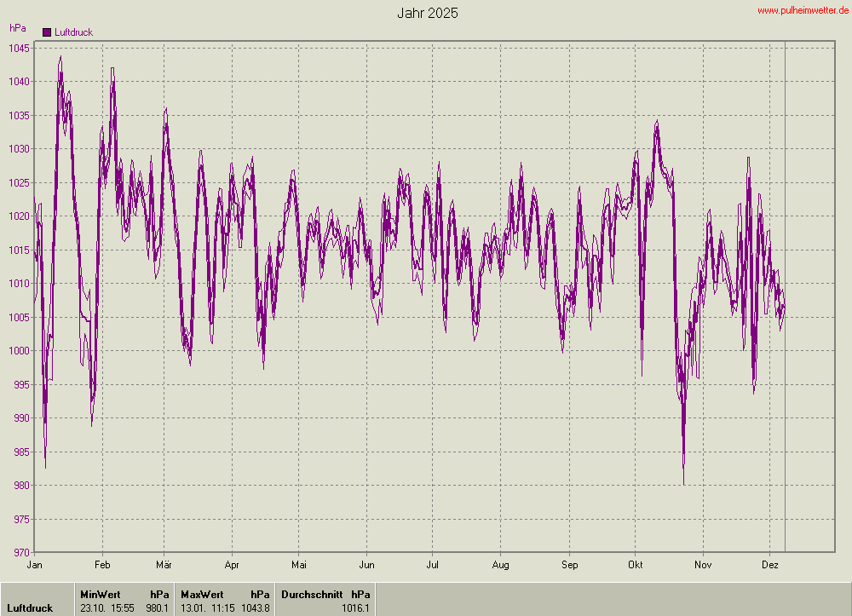
Task: Click the Durchschnitt column header
Action: point(312,594)
